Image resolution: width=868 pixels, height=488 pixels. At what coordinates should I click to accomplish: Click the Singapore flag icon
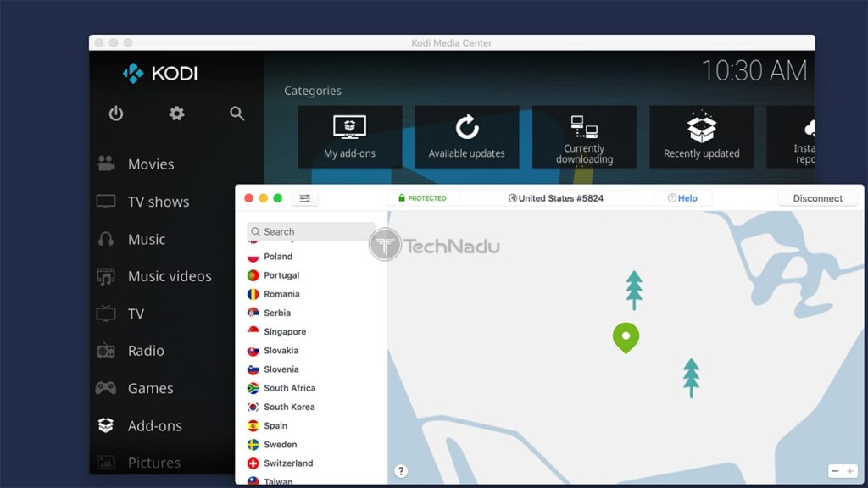pyautogui.click(x=253, y=332)
